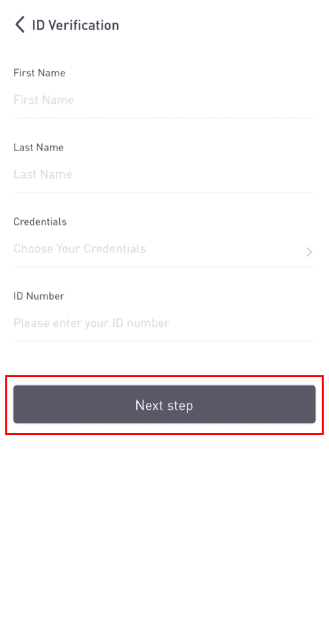Click the Last Name label above its field

[39, 147]
